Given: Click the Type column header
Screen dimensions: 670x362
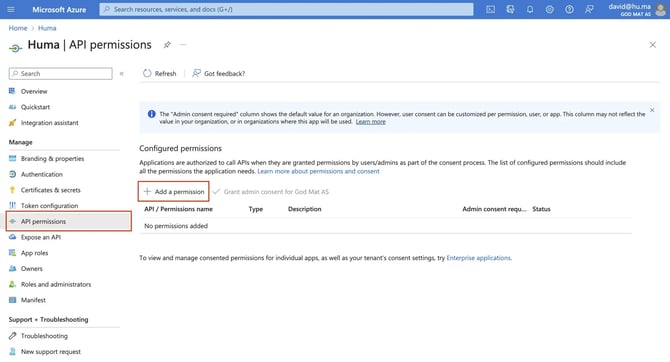Looking at the screenshot, I should click(256, 209).
